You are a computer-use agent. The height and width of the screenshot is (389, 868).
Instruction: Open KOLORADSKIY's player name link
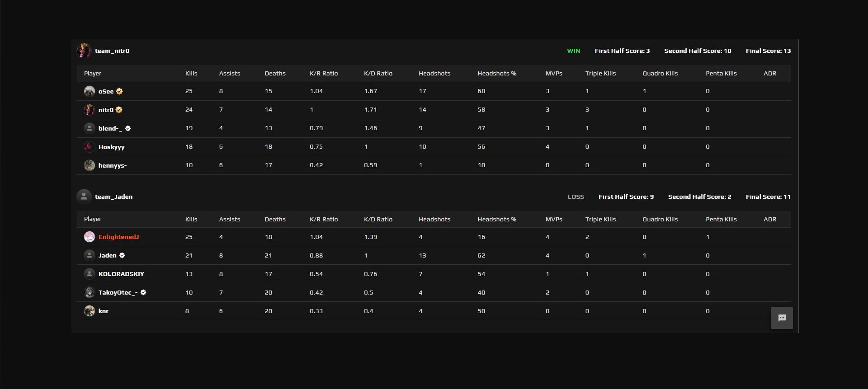point(121,274)
